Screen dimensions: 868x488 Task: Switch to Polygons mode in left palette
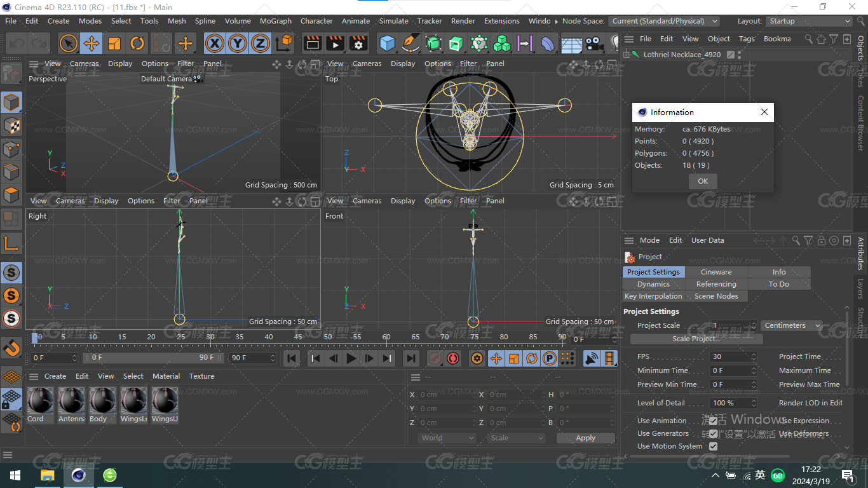[x=11, y=194]
